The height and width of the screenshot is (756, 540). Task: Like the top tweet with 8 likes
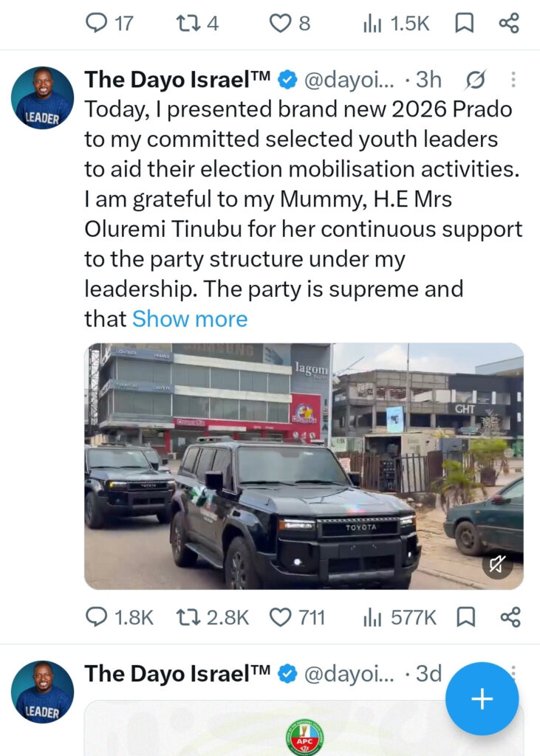290,23
